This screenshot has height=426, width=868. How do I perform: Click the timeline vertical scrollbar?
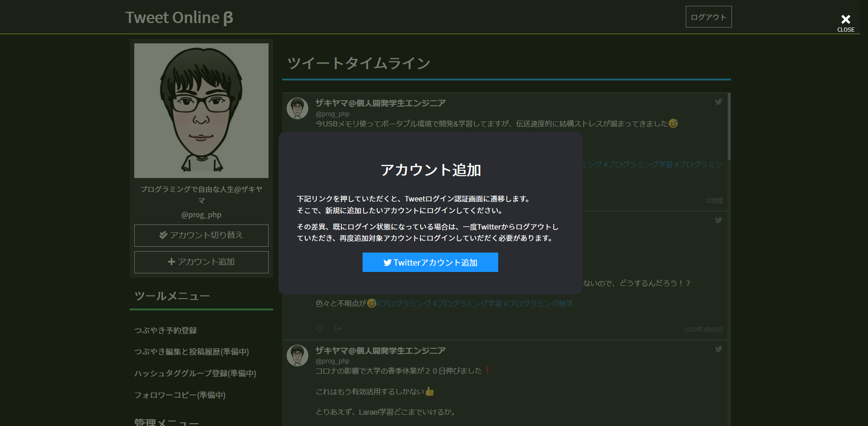[x=729, y=126]
